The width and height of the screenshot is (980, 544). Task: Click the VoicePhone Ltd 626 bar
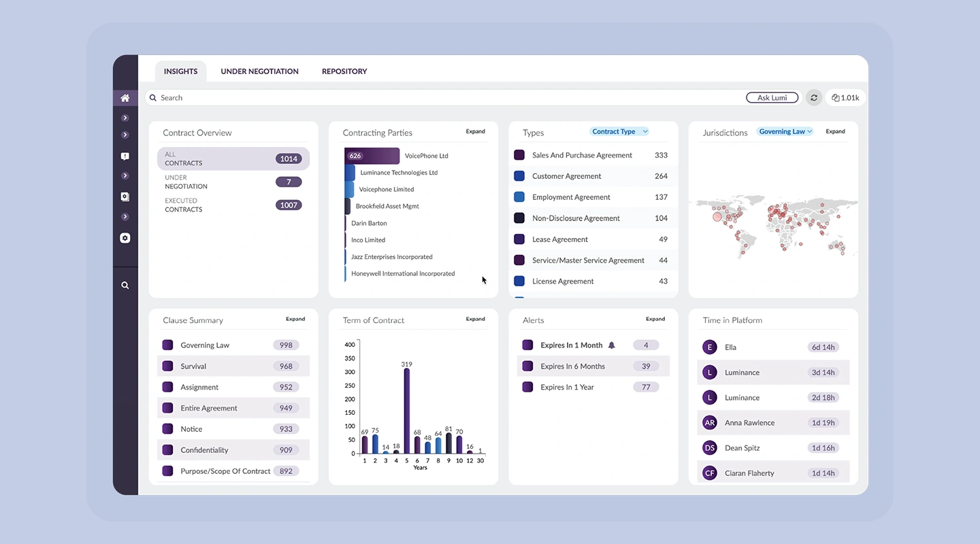372,156
